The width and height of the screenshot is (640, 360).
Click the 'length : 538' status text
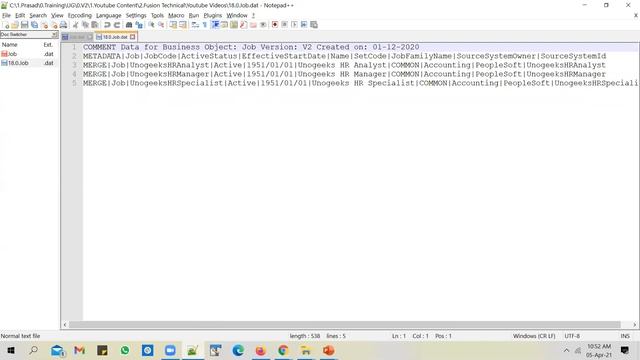(304, 336)
